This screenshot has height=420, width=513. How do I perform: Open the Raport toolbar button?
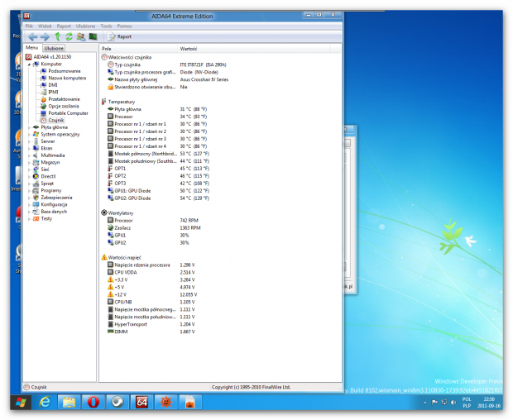[120, 36]
